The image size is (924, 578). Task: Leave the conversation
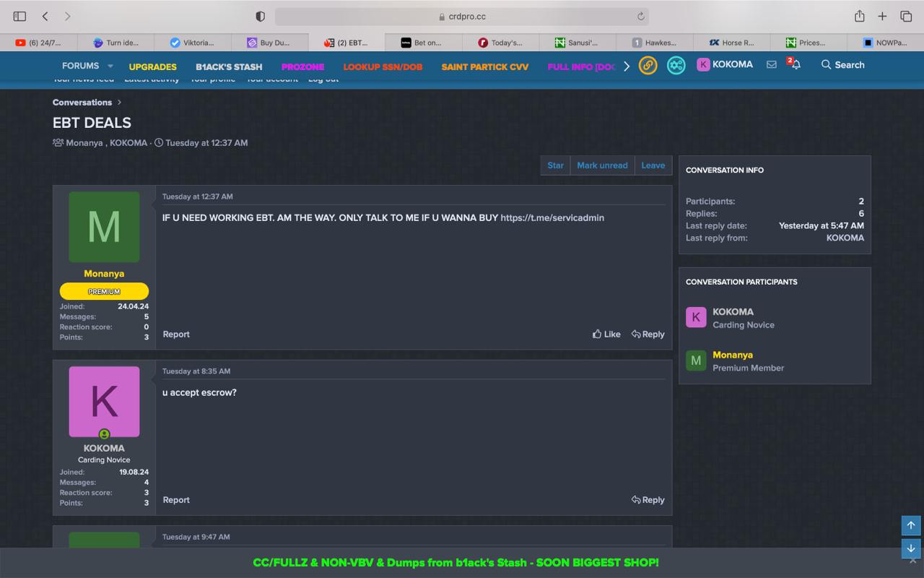coord(653,165)
